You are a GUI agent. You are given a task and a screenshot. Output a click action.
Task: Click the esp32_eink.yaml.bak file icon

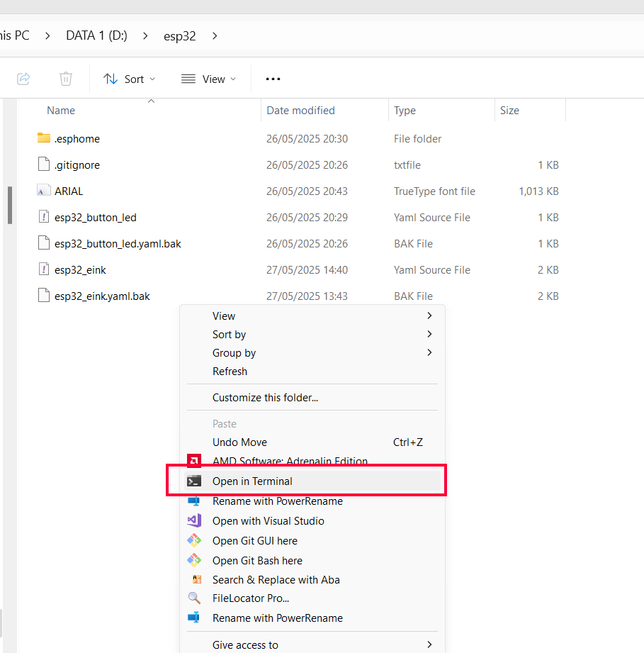pos(44,295)
